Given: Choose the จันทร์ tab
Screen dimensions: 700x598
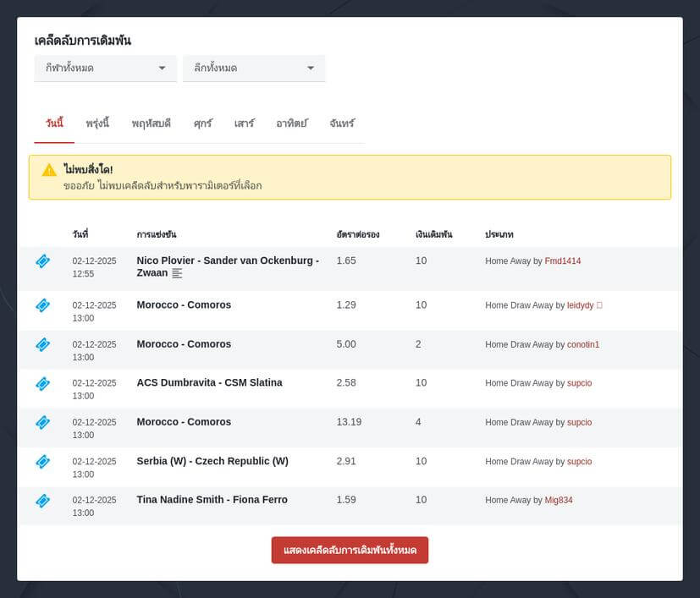Looking at the screenshot, I should pos(342,123).
